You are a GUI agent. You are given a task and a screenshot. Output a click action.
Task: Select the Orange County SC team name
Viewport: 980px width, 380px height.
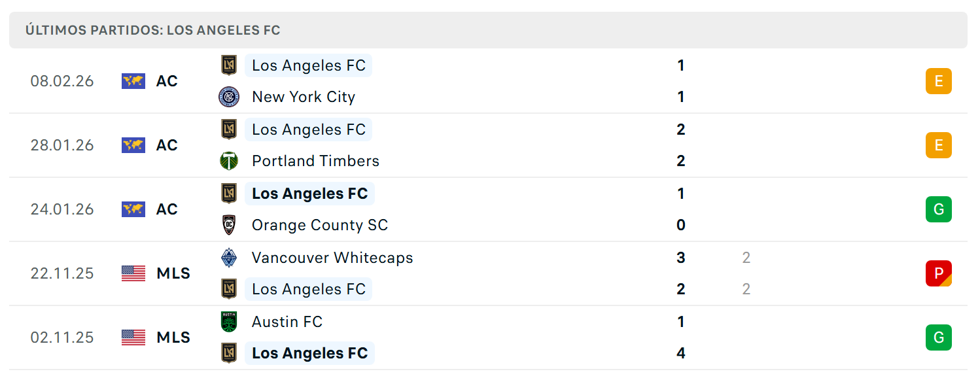(x=320, y=225)
